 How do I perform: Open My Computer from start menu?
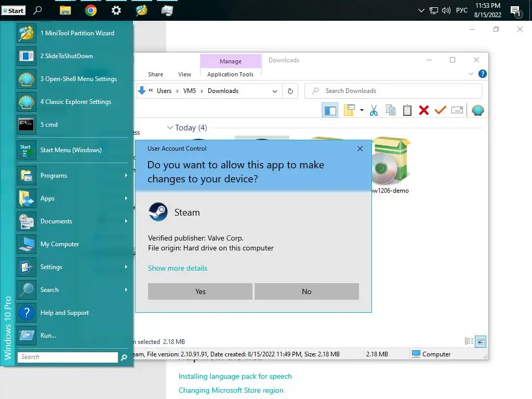pos(73,244)
